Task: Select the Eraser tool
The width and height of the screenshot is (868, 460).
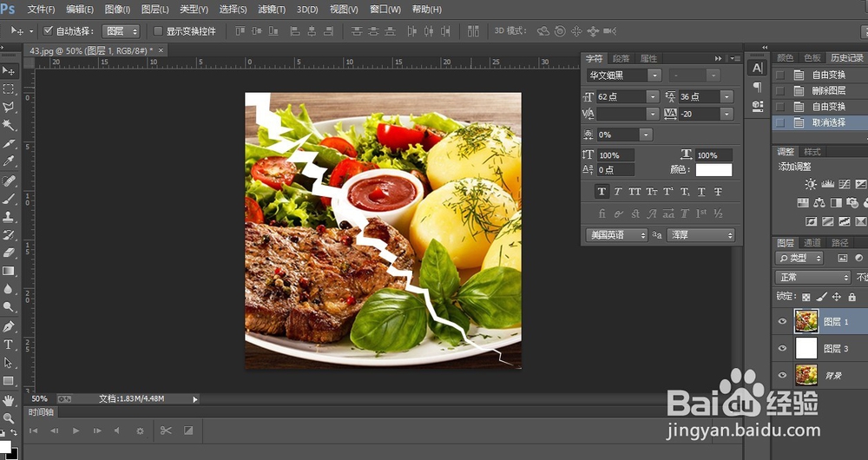Action: 9,253
